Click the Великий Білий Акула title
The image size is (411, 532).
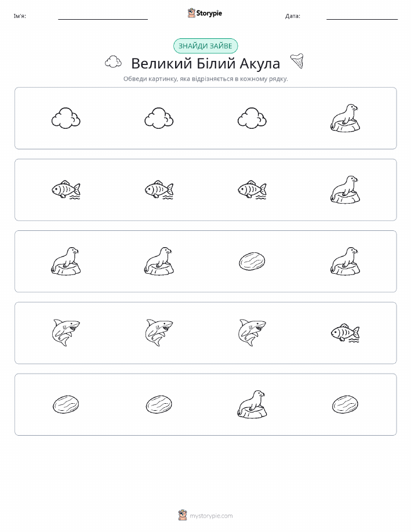[x=205, y=63]
